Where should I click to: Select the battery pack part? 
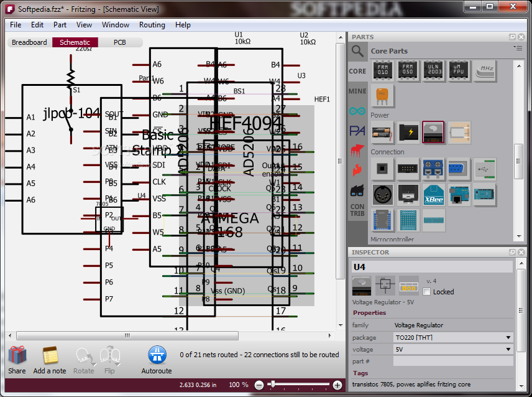tap(382, 133)
